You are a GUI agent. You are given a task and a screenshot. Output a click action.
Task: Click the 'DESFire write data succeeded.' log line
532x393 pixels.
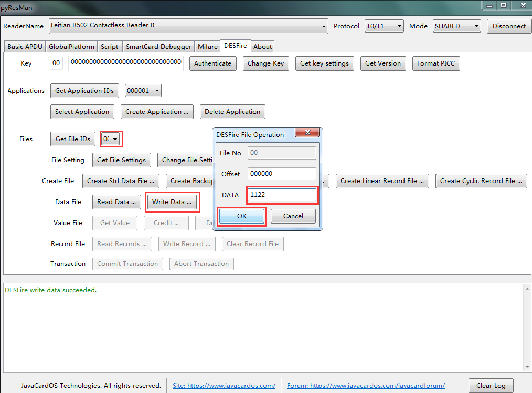tap(50, 290)
